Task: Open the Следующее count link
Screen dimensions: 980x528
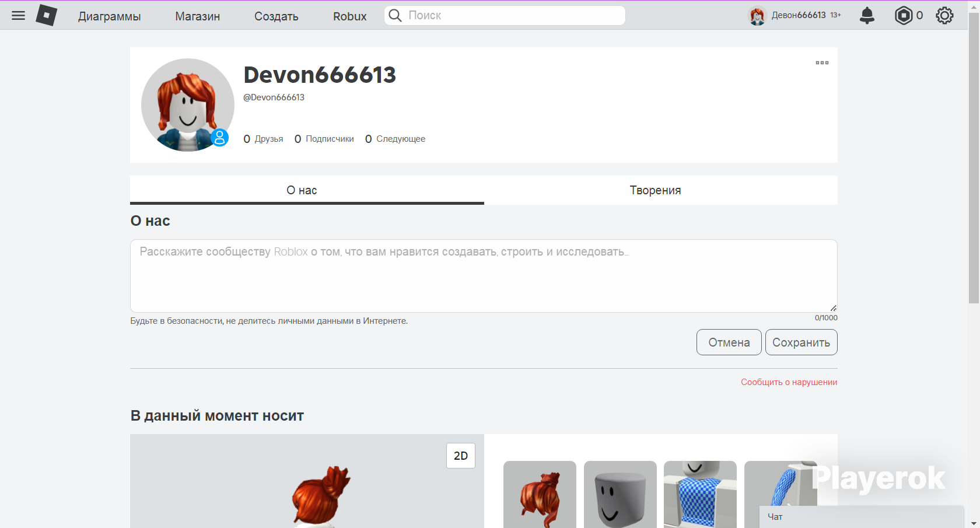Action: 395,139
